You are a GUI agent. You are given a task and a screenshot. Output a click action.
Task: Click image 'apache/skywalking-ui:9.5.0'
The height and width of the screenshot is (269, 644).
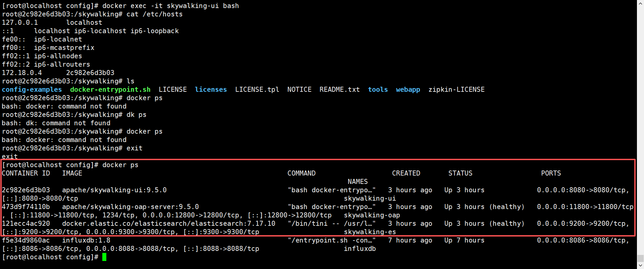click(114, 190)
